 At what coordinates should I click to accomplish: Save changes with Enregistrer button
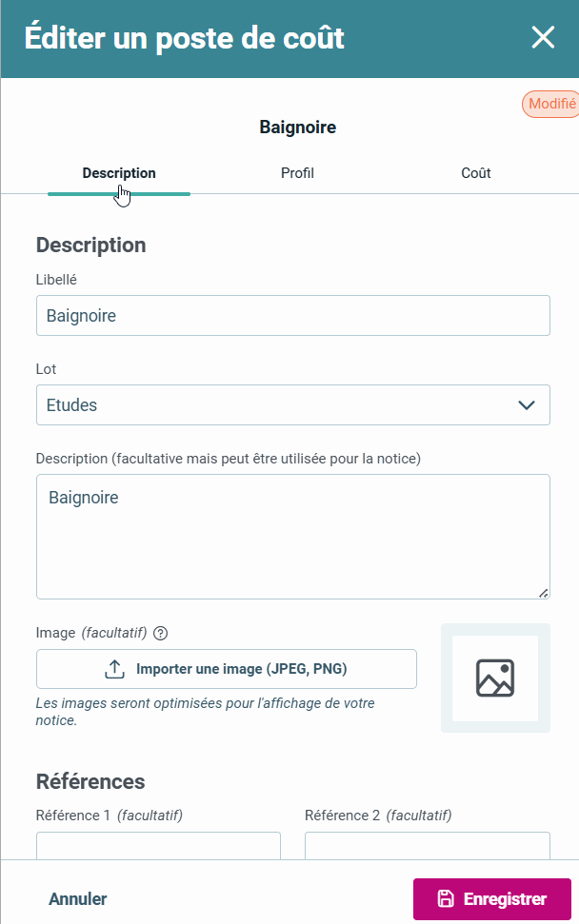[491, 899]
